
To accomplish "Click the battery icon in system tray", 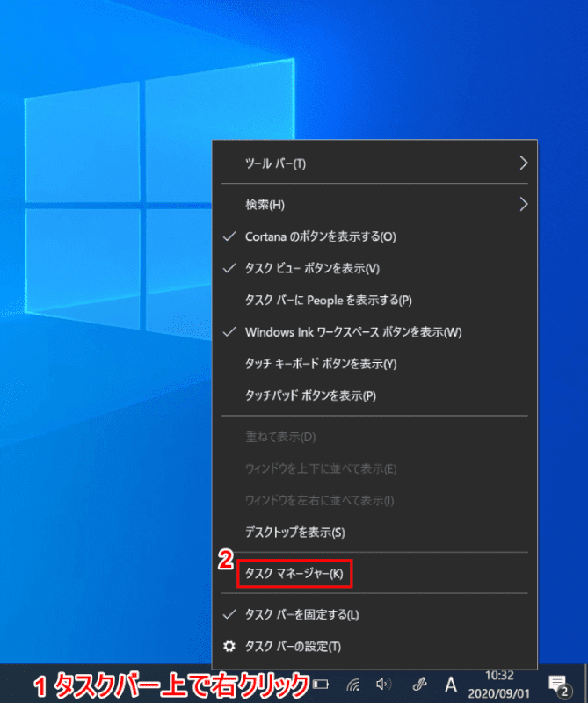I will pyautogui.click(x=320, y=685).
